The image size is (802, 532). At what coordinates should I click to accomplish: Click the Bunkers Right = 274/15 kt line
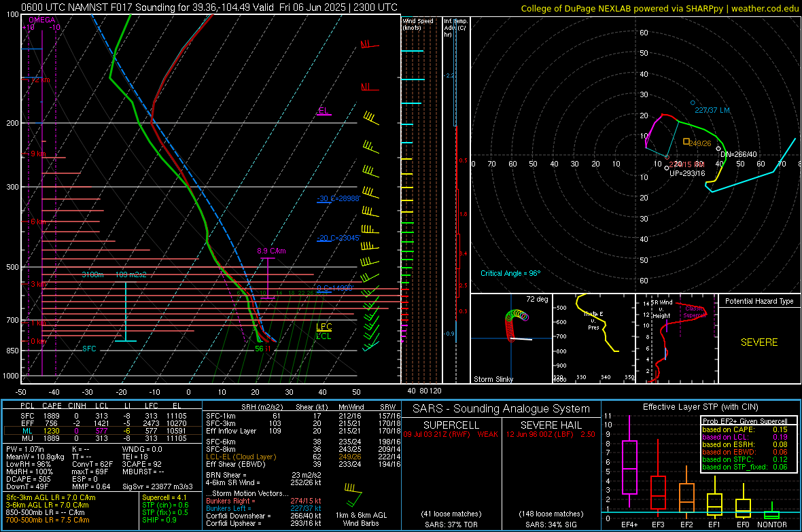click(264, 501)
